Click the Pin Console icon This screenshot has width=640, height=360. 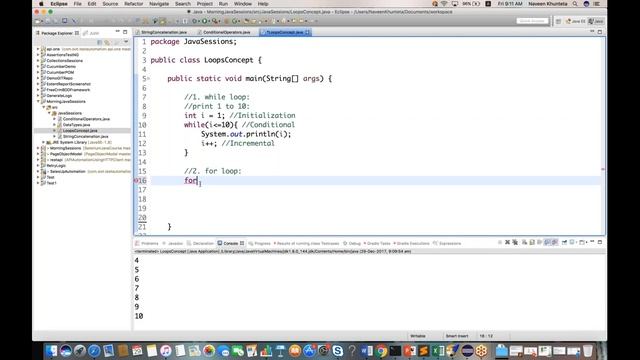pos(564,242)
